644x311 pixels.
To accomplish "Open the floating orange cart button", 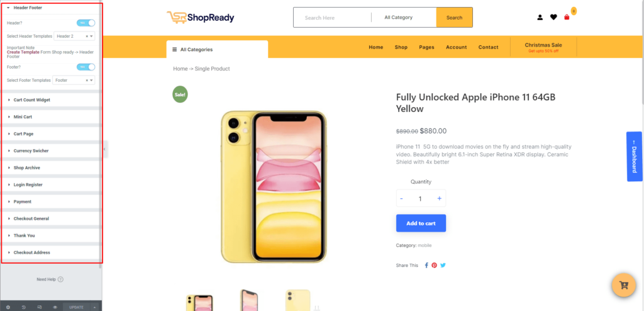I will click(x=624, y=285).
